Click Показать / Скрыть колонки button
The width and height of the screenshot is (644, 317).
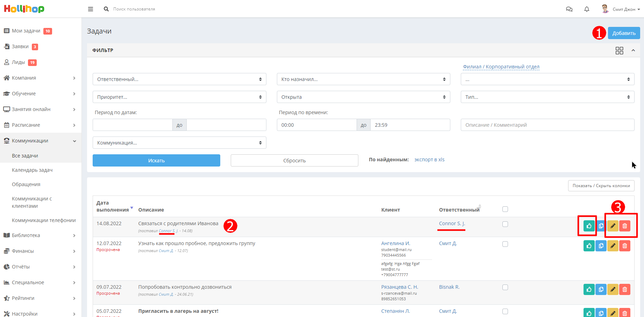pyautogui.click(x=601, y=186)
